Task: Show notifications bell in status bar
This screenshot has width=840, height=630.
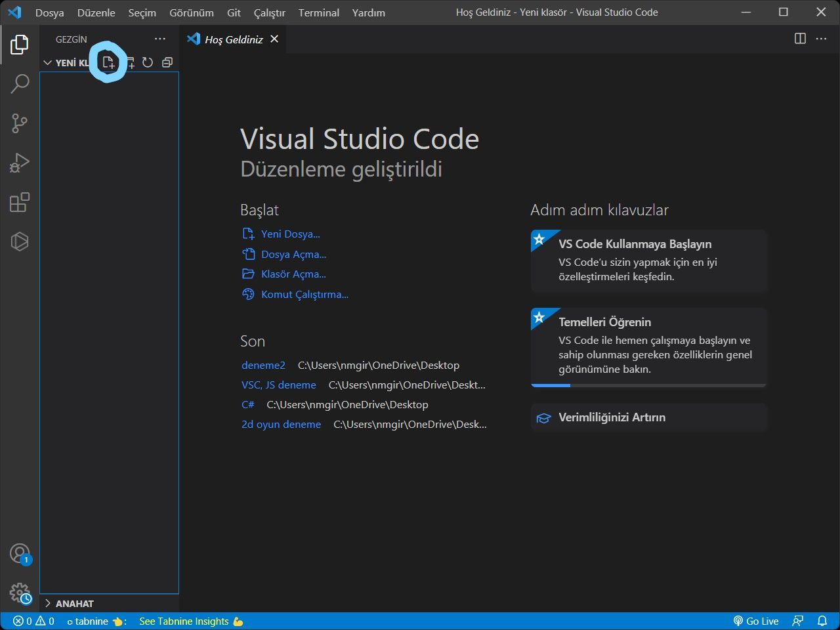Action: pos(822,621)
